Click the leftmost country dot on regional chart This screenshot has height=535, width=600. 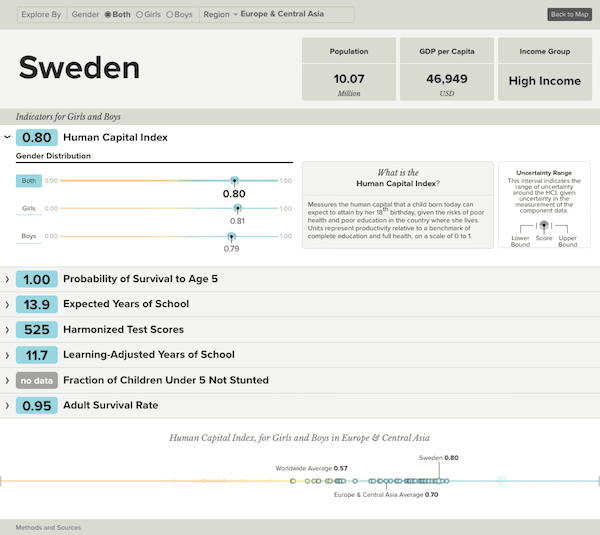293,481
